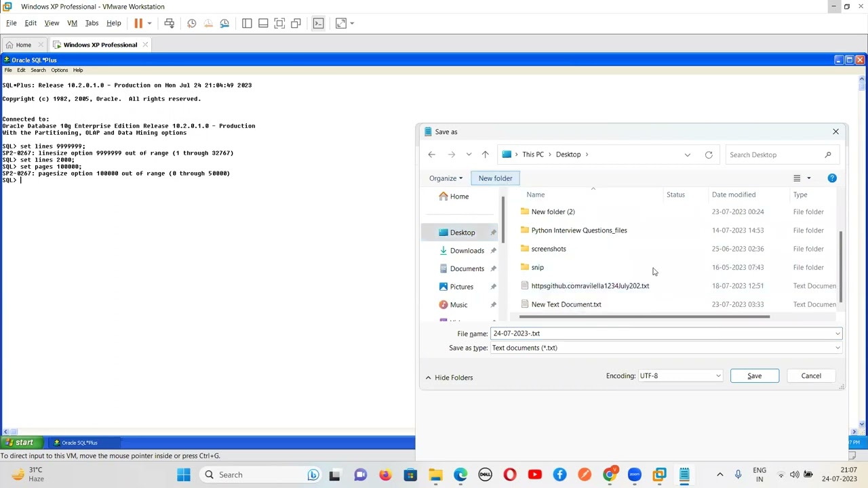Cancel the Save as dialog
The height and width of the screenshot is (488, 868).
[x=811, y=376]
